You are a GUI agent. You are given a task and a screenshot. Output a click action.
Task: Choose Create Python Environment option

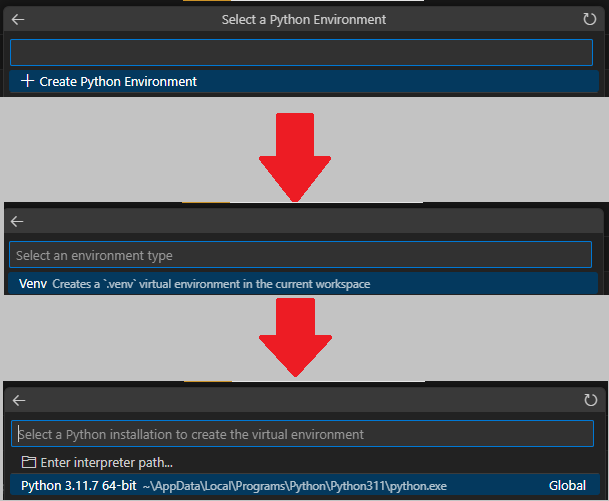[304, 82]
